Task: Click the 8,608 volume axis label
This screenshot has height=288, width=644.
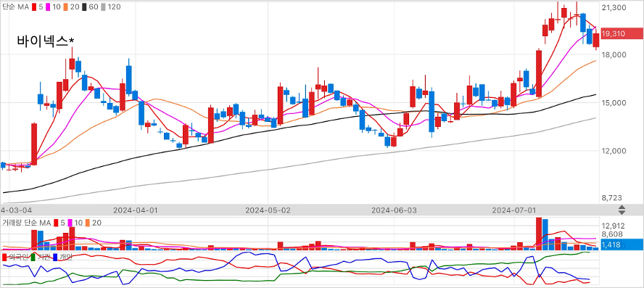Action: pos(612,234)
